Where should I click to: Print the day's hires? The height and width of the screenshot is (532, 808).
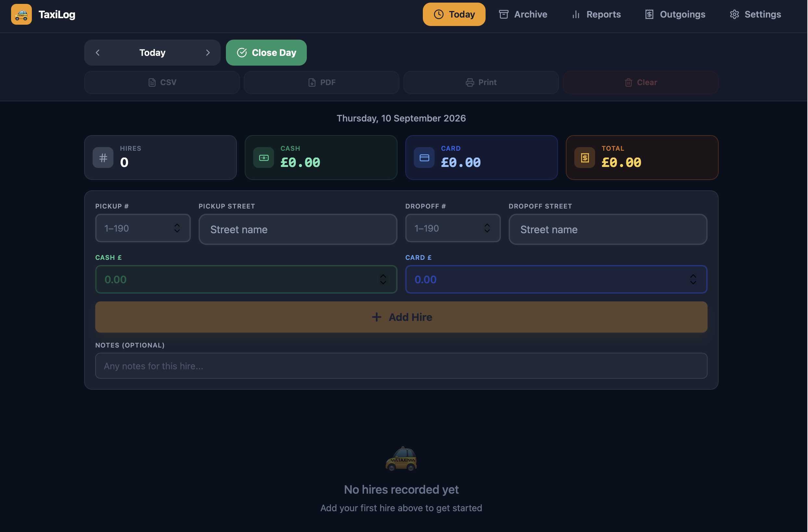pyautogui.click(x=481, y=82)
